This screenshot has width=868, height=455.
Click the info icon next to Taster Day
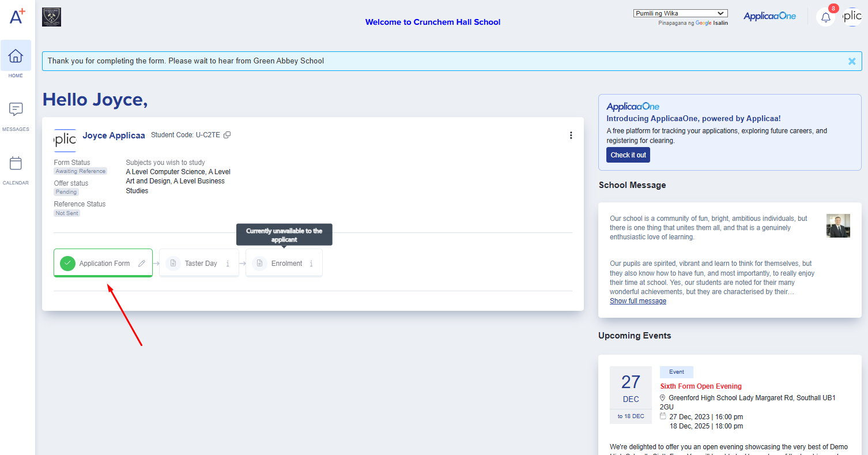(x=228, y=263)
